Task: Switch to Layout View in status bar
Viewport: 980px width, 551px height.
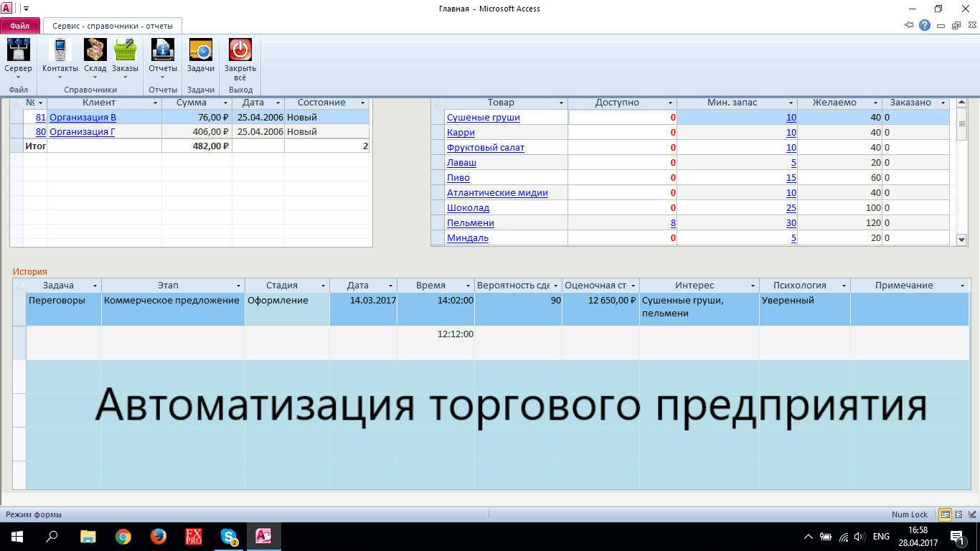Action: coord(959,514)
